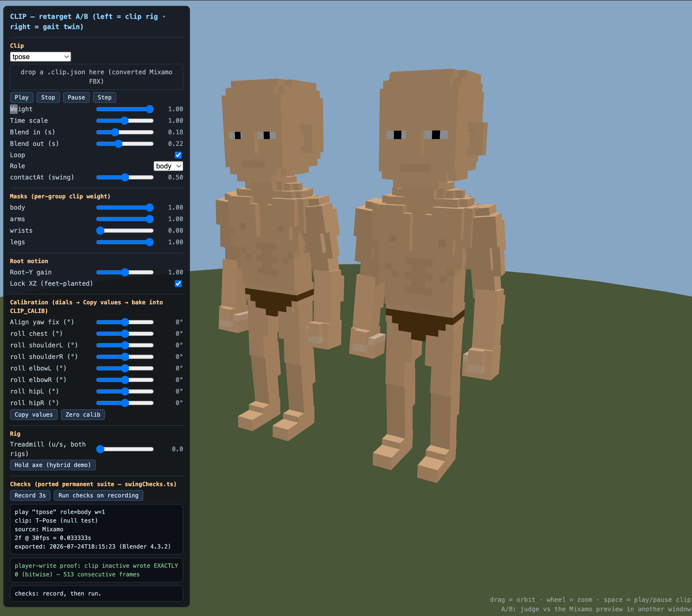Adjust the roll hipL slider

pos(125,391)
